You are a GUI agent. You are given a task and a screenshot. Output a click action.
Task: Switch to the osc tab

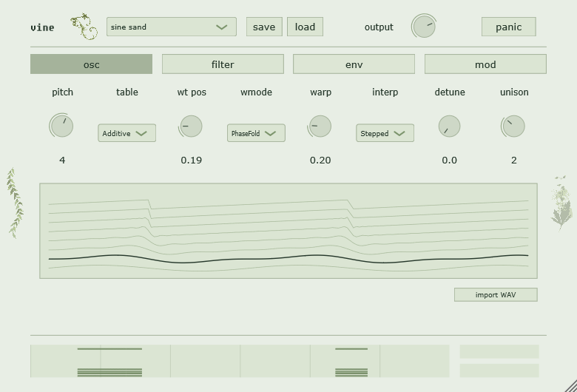(x=91, y=64)
